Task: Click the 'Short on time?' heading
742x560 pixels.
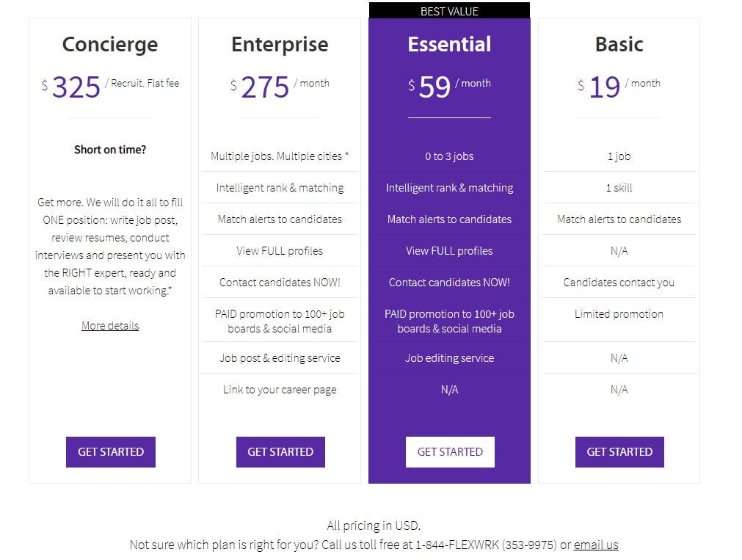Action: tap(110, 150)
